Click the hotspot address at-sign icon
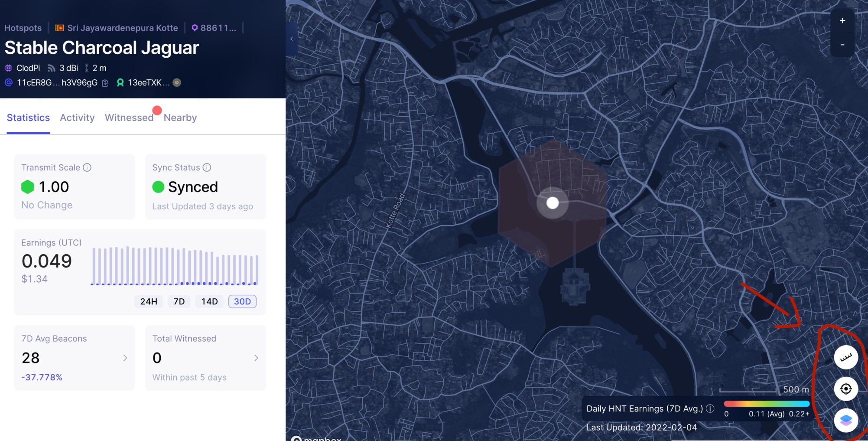The width and height of the screenshot is (868, 441). point(8,82)
